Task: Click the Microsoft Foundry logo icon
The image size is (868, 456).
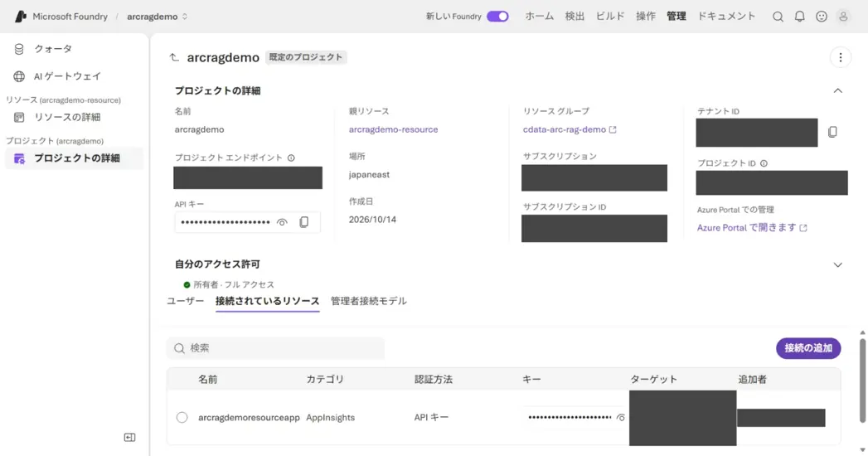Action: (x=21, y=16)
